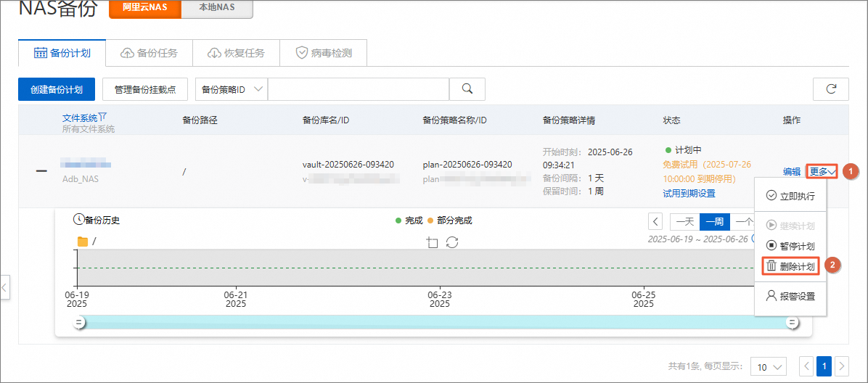The width and height of the screenshot is (868, 383).
Task: Click the filter icon beside 文件系统
Action: point(102,118)
